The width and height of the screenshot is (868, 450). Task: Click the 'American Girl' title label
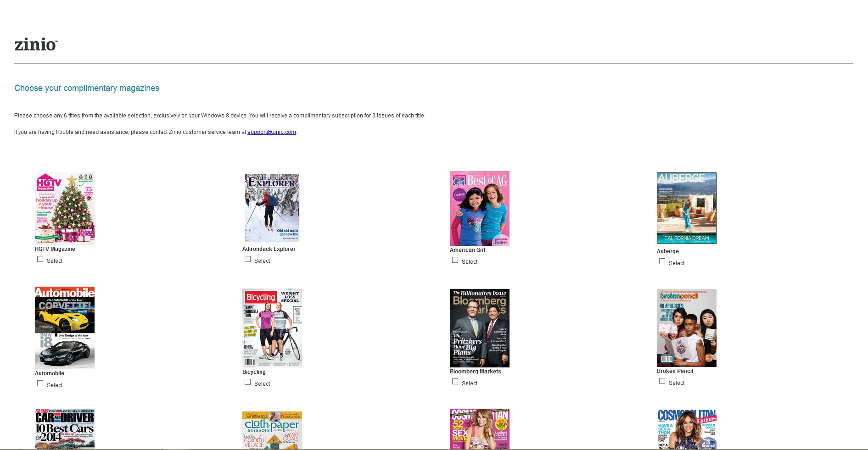(x=467, y=250)
